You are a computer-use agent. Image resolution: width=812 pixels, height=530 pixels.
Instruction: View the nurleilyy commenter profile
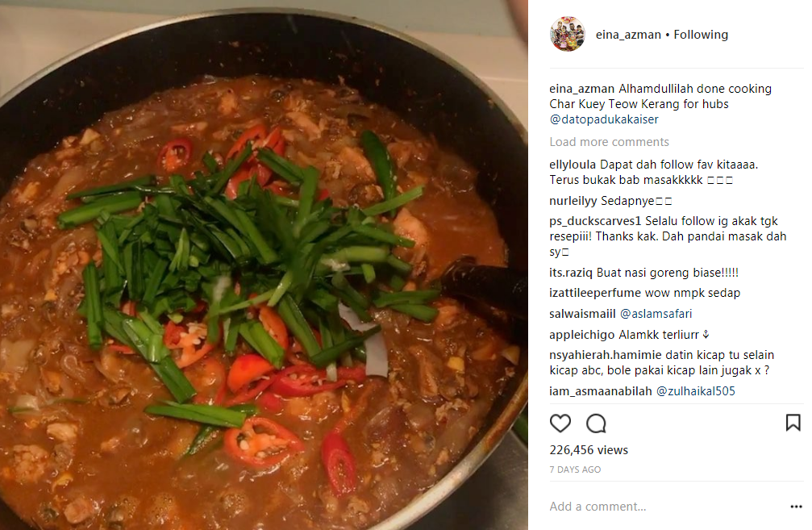point(573,201)
